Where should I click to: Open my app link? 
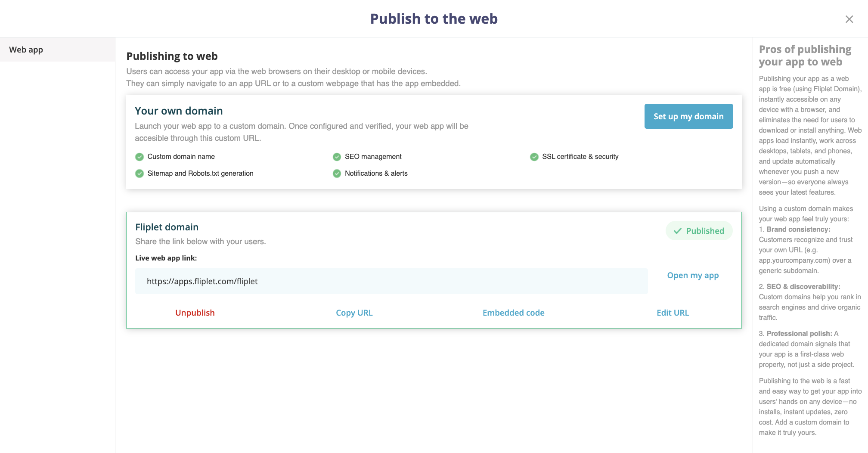click(693, 275)
